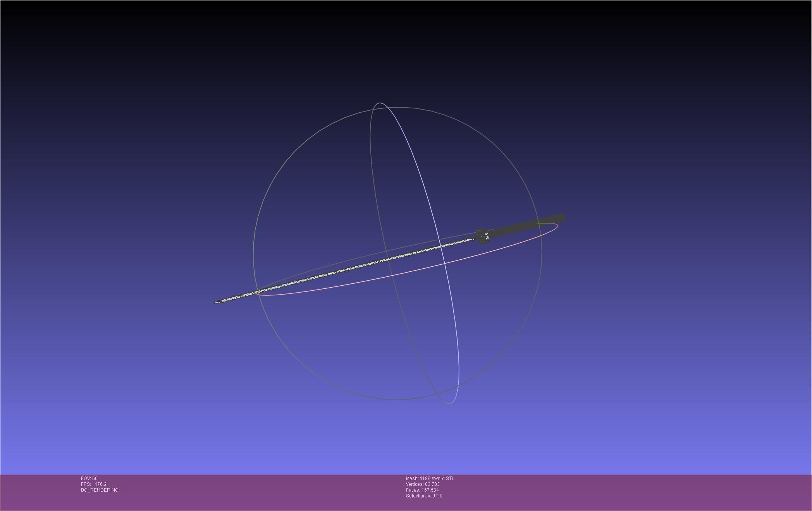Click the Faces: 167,564 info line
Screen dimensions: 812x511
tap(422, 490)
